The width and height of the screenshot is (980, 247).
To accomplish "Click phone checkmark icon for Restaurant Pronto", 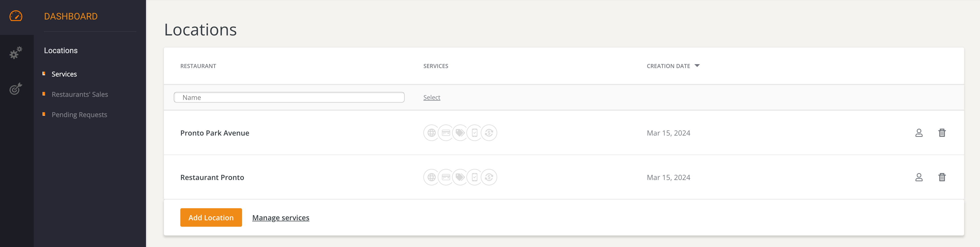I will click(x=474, y=177).
